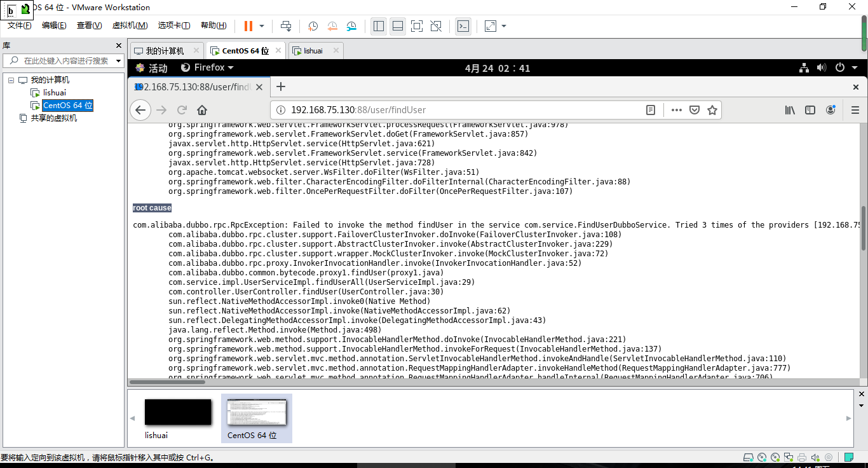
Task: Open the VMware stretch guest display option
Action: pos(491,26)
